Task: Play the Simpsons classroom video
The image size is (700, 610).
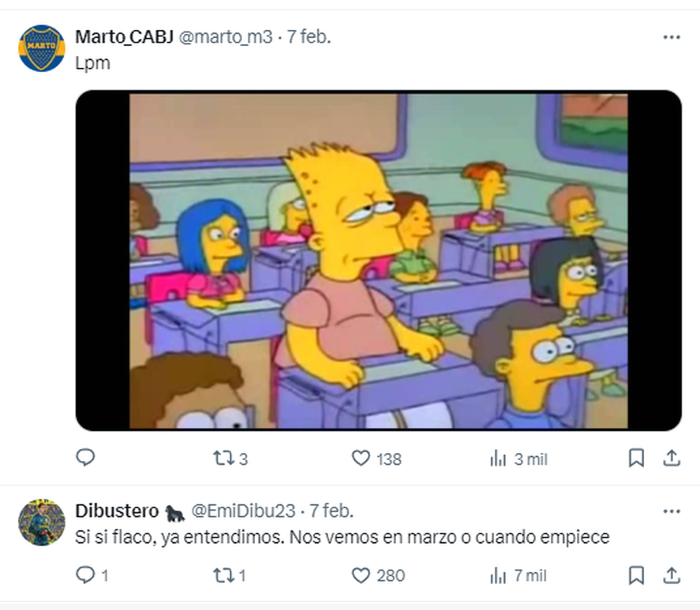Action: (x=378, y=260)
